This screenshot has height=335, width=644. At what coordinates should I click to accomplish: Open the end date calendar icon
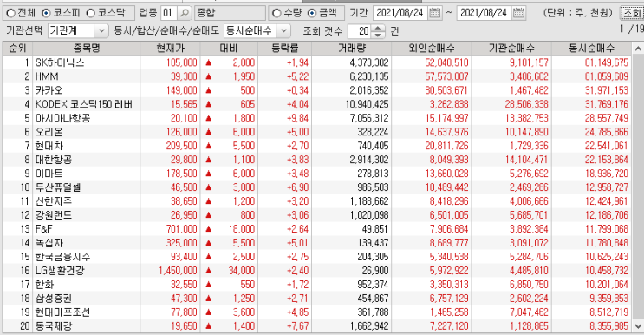(x=518, y=13)
